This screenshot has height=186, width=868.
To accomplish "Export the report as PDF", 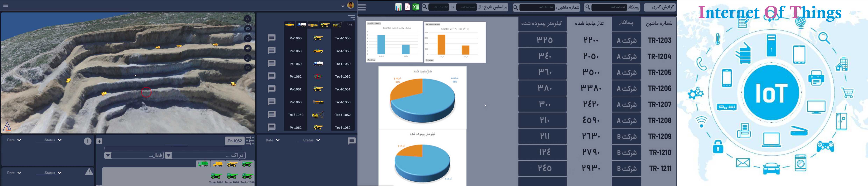I will pyautogui.click(x=407, y=7).
